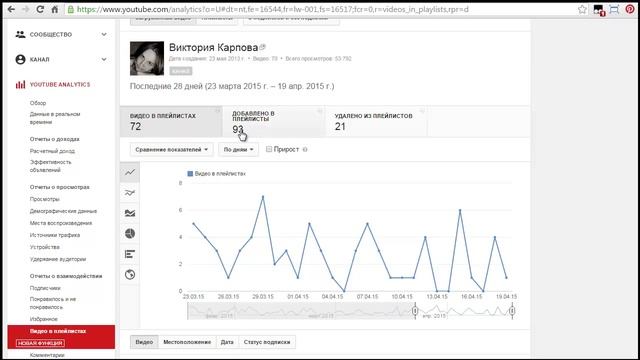Click the Сообщество people icon
The image size is (640, 360).
pyautogui.click(x=20, y=34)
